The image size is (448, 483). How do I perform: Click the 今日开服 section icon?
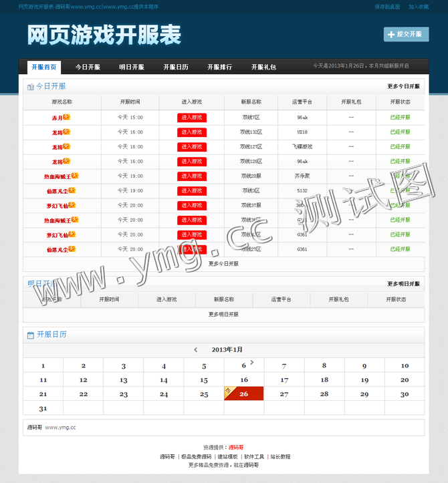tap(31, 87)
